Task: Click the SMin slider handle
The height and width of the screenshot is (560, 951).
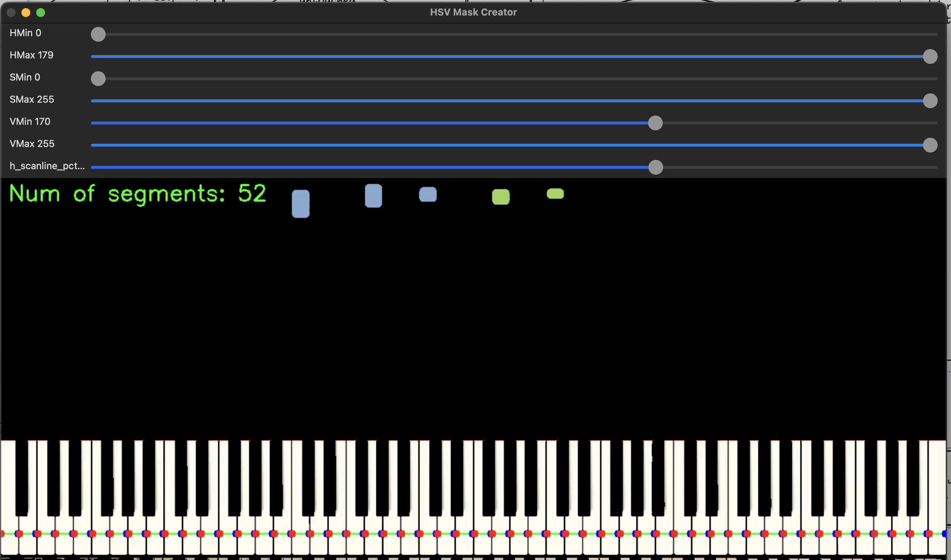Action: [x=98, y=79]
